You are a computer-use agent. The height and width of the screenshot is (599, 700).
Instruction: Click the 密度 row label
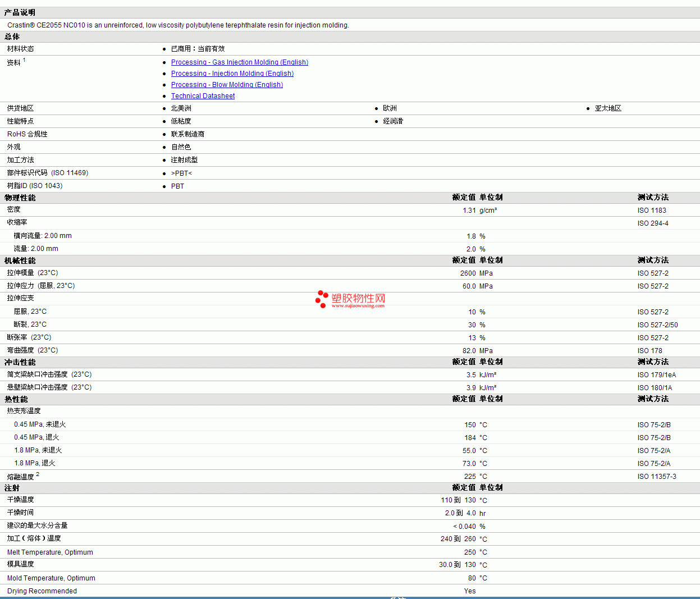(x=13, y=209)
